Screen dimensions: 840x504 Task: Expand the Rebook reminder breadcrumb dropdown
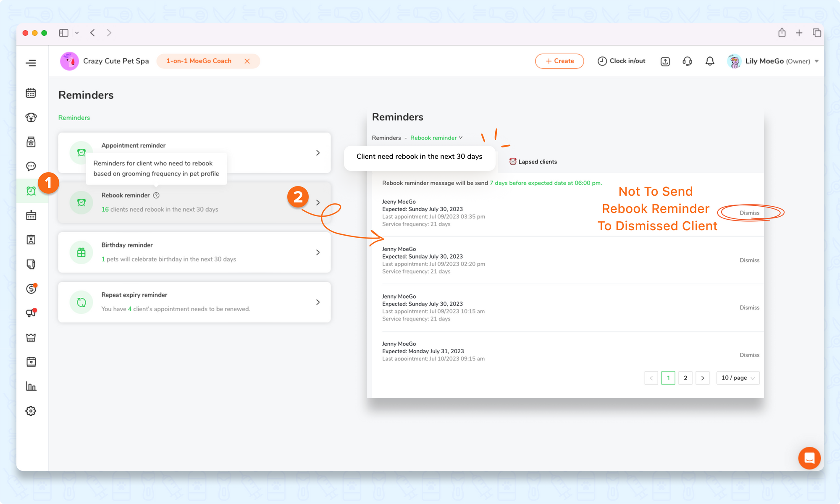point(436,138)
